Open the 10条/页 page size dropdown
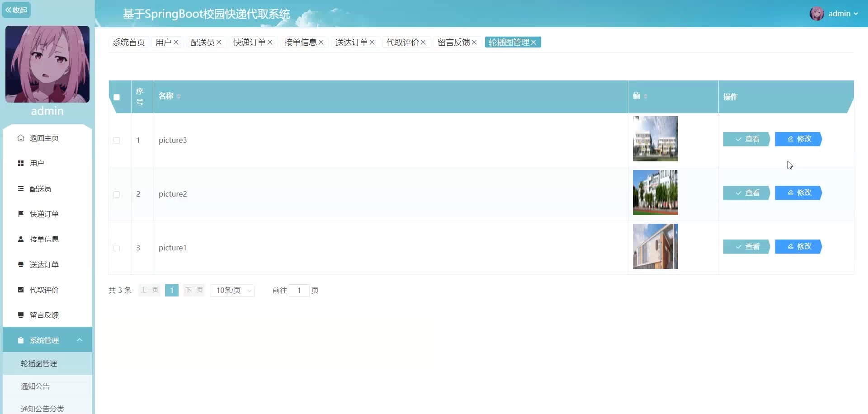Screen dimensions: 868x414 click(232, 290)
